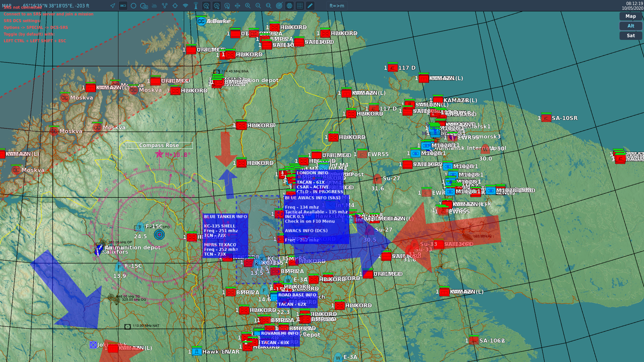Viewport: 644px width, 362px height.
Task: Toggle the tank ground units icon
Action: (x=154, y=6)
